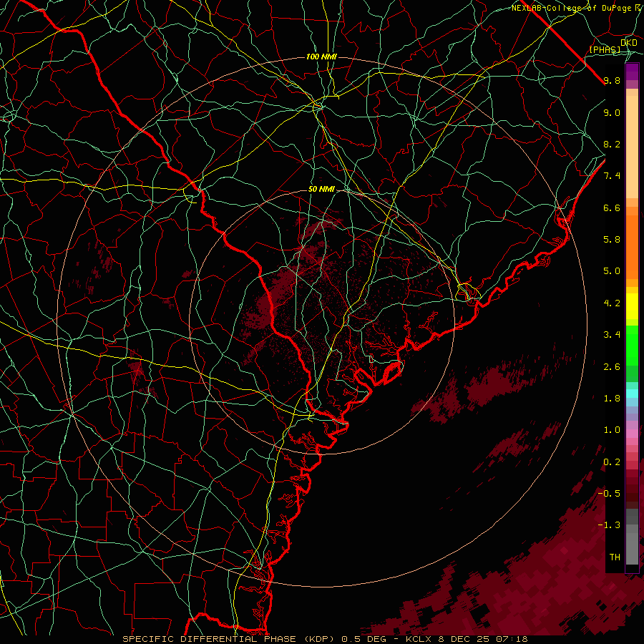Click the 1.0 value on the color scale
The image size is (644, 644).
(x=612, y=430)
